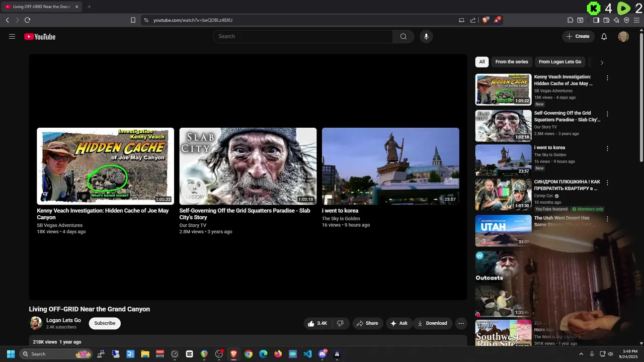
Task: Go to the YouTube home logo
Action: [40, 37]
